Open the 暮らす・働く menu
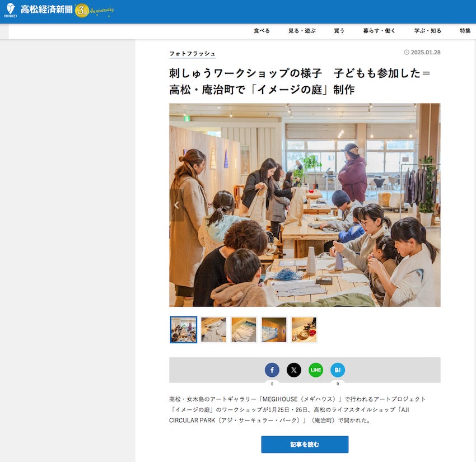This screenshot has height=462, width=476. pos(379,31)
